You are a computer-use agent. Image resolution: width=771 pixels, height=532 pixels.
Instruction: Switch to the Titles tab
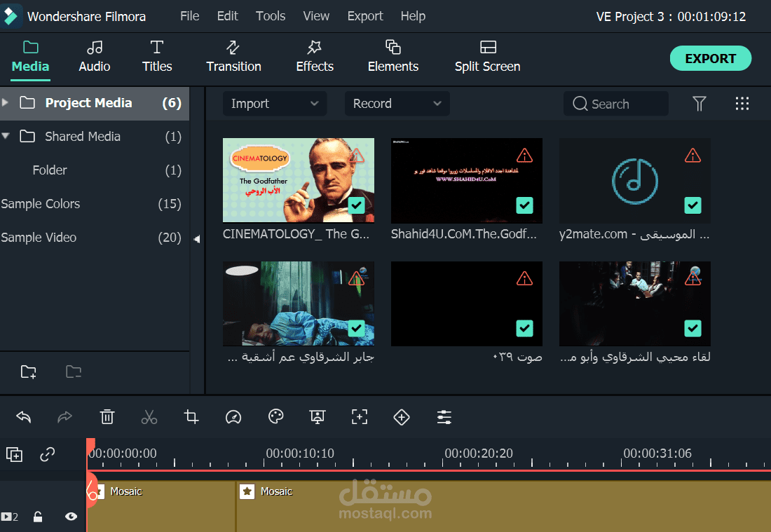(157, 57)
